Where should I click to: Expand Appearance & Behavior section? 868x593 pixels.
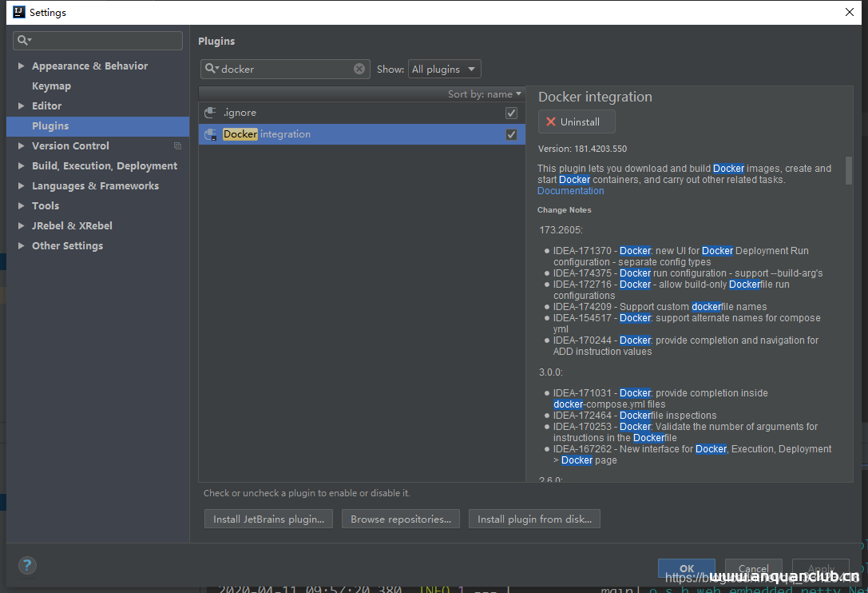coord(21,66)
